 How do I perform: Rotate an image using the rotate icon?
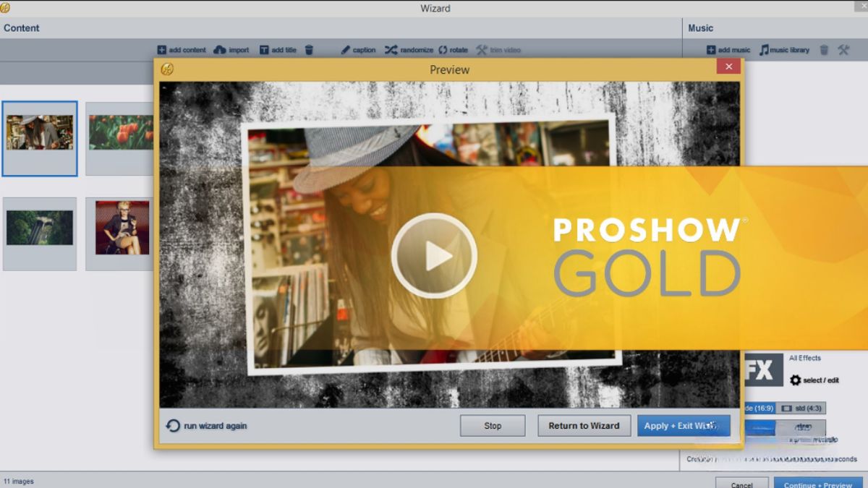[441, 50]
